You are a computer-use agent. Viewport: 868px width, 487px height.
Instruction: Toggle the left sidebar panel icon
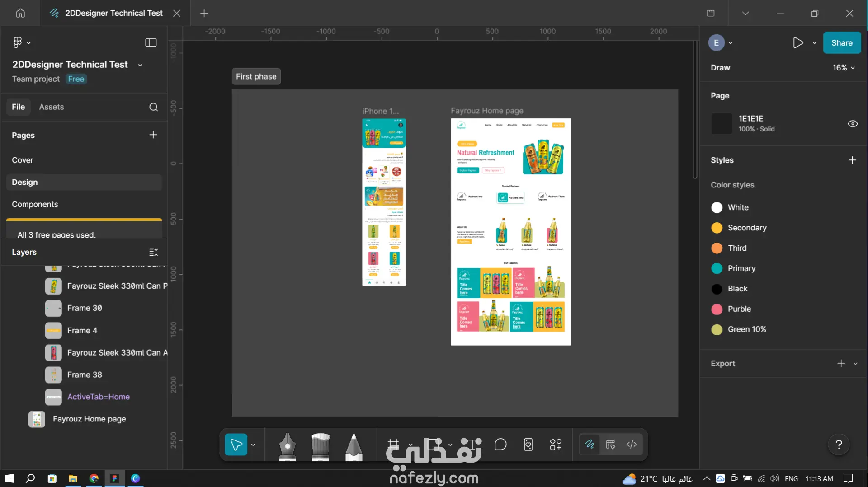pos(151,42)
